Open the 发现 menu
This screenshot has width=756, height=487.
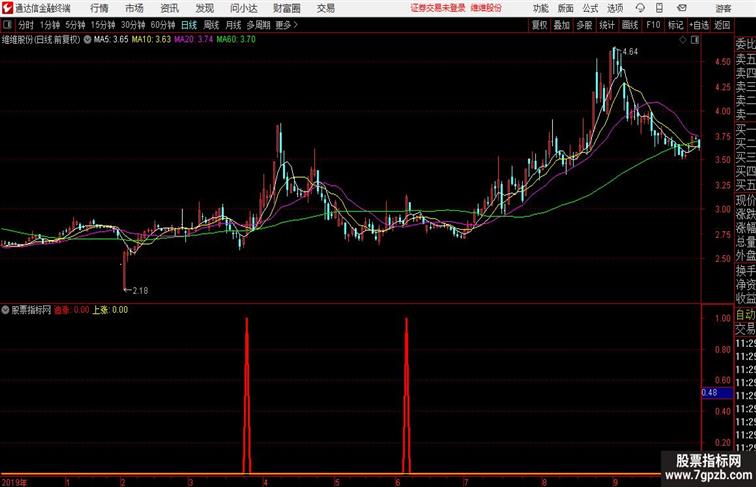coord(204,8)
